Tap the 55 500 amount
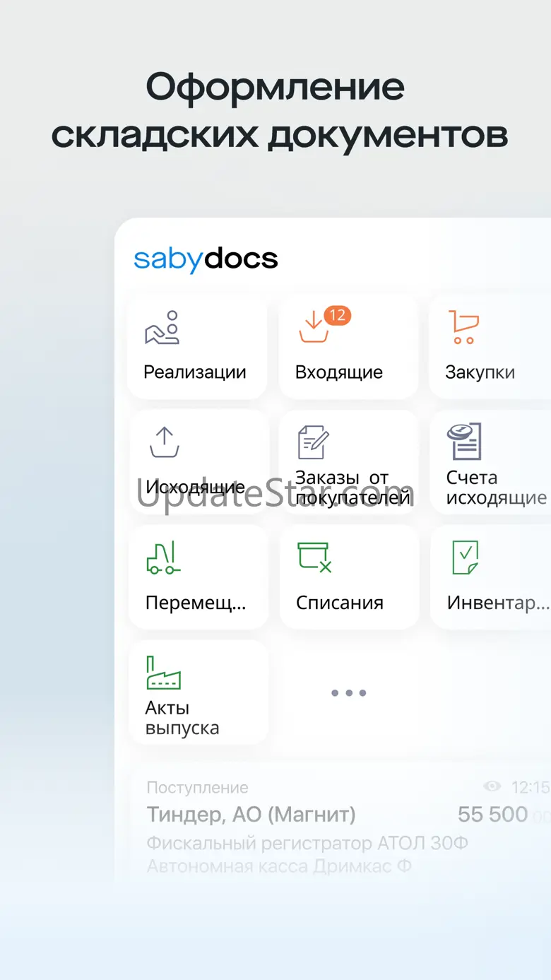This screenshot has height=980, width=551. click(x=492, y=815)
